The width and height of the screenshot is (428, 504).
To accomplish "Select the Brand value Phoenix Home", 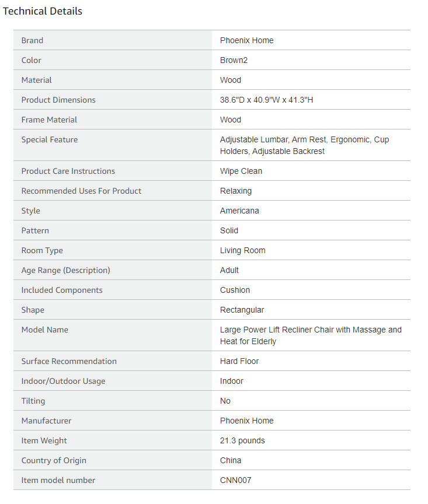I will (x=246, y=40).
